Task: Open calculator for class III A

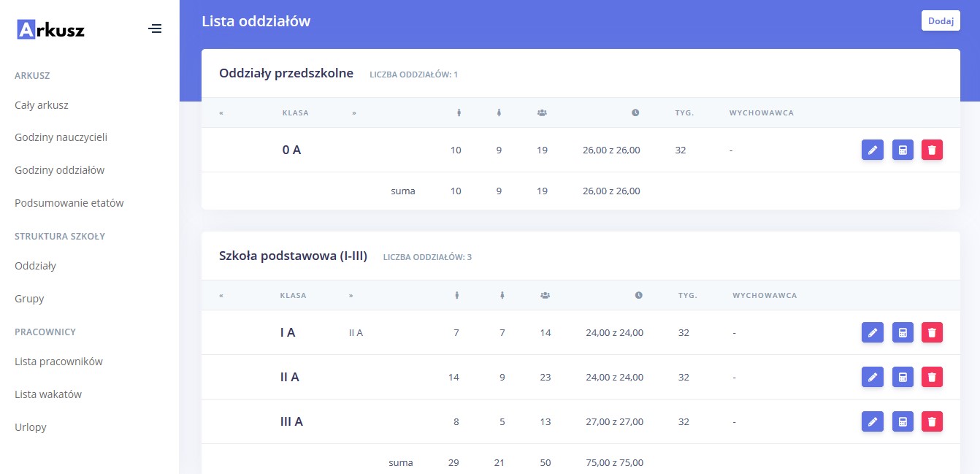Action: click(903, 421)
